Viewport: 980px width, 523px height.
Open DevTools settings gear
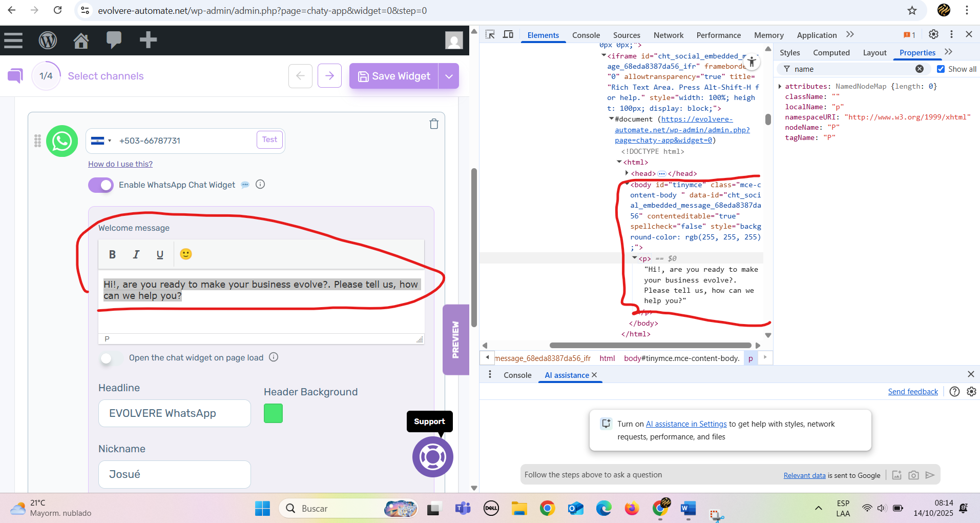(x=933, y=34)
